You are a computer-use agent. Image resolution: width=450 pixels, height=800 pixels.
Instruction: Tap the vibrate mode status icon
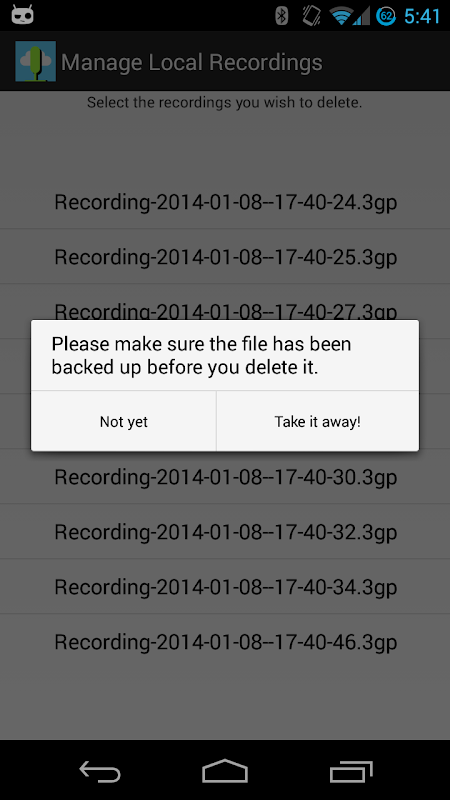(x=311, y=15)
